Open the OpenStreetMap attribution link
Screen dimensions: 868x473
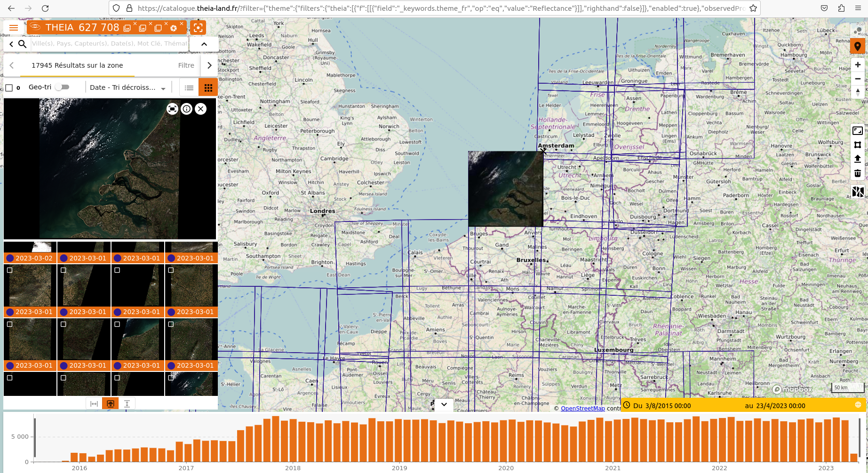click(x=582, y=408)
